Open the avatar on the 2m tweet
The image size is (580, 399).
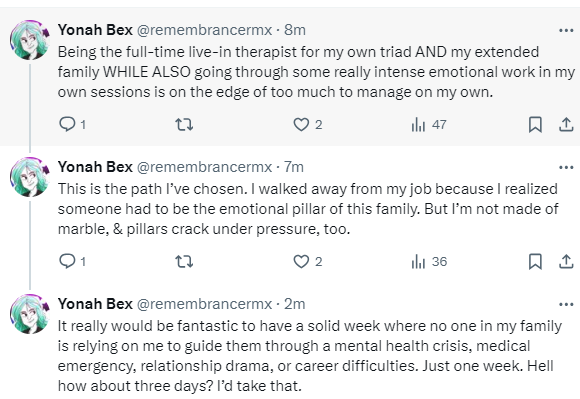(x=30, y=314)
